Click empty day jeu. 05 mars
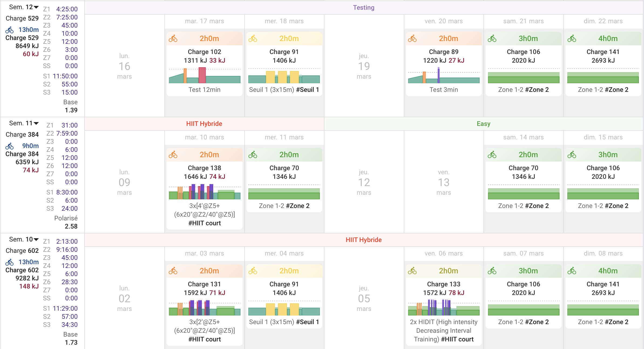Screen dimensions: 644x349 click(364, 298)
